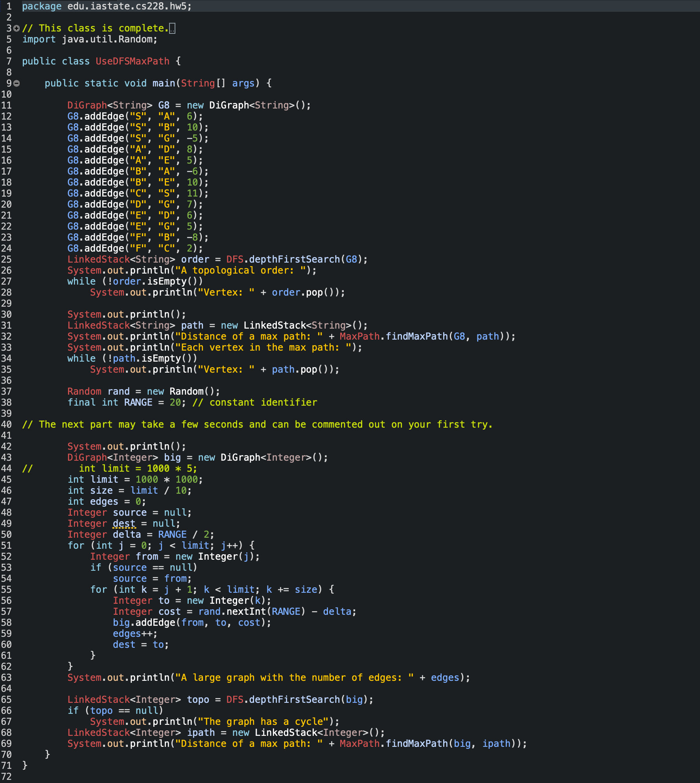
Task: Click the folded-text box after "complete."
Action: [172, 29]
